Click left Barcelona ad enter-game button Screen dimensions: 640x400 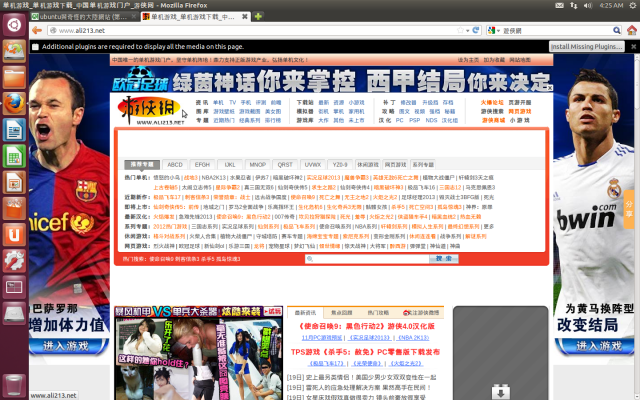[69, 346]
